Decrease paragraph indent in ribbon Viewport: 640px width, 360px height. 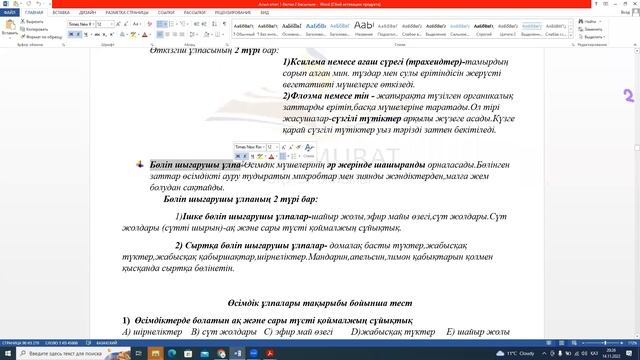[x=196, y=24]
